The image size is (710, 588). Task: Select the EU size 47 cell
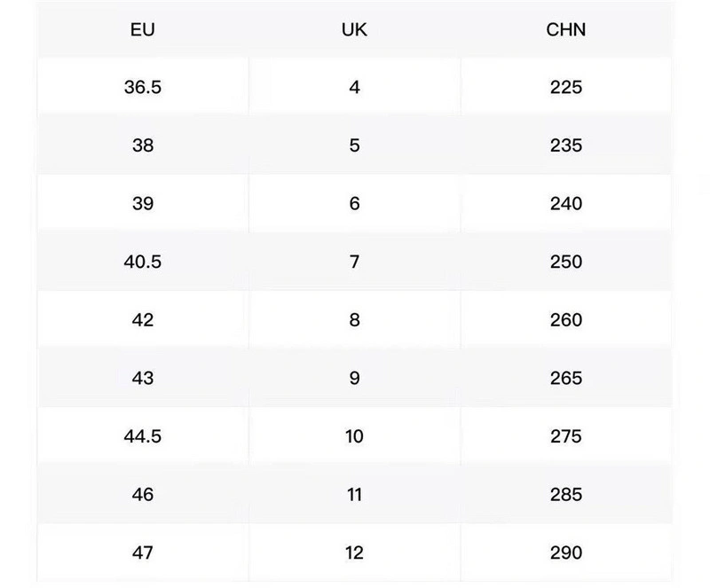(143, 553)
